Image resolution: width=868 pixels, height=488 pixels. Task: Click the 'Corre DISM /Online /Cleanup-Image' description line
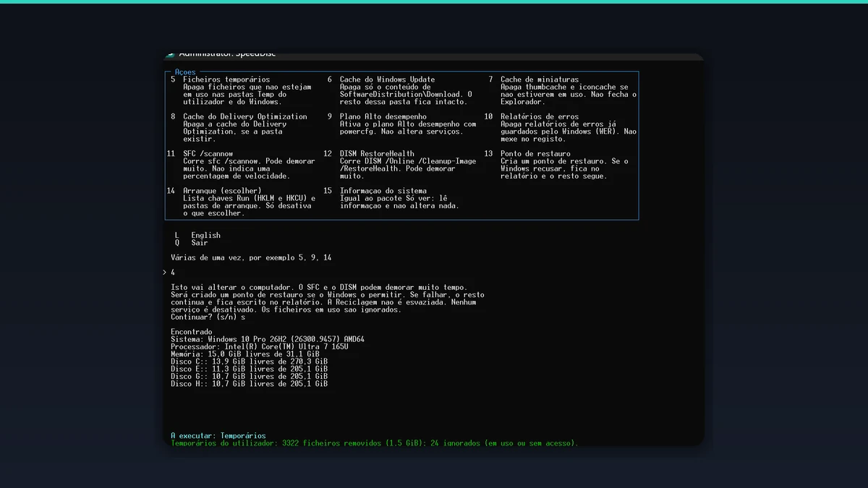point(409,161)
